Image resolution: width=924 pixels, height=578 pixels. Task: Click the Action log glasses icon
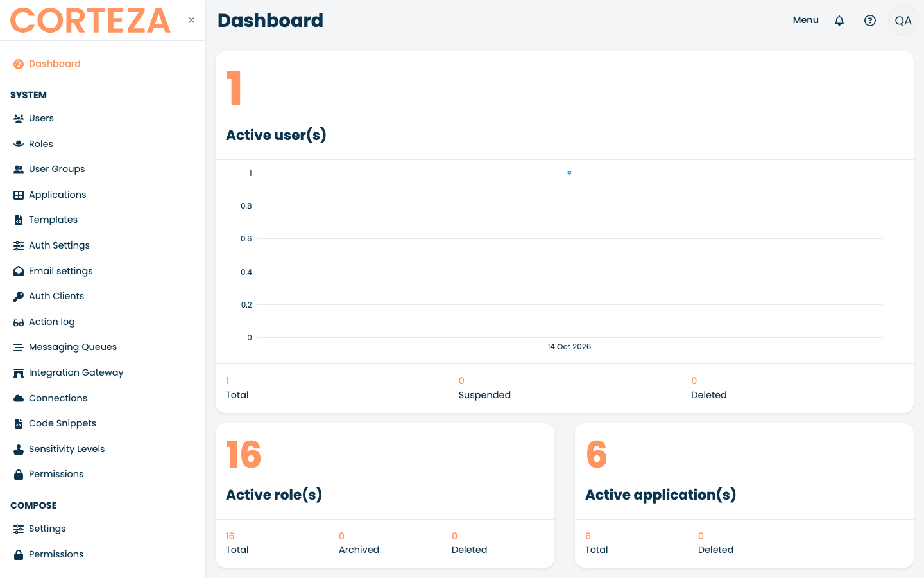point(19,322)
